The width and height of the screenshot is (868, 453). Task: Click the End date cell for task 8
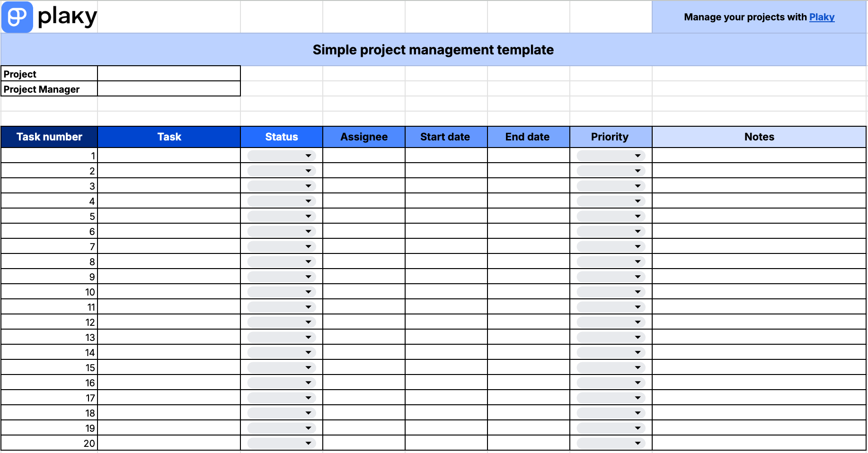coord(528,261)
